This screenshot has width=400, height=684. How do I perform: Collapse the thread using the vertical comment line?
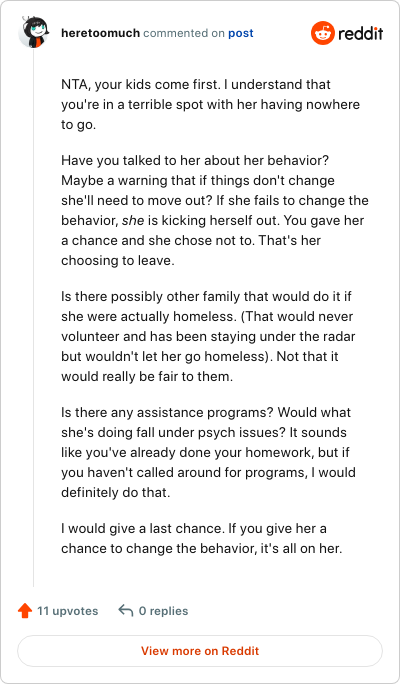tap(34, 317)
